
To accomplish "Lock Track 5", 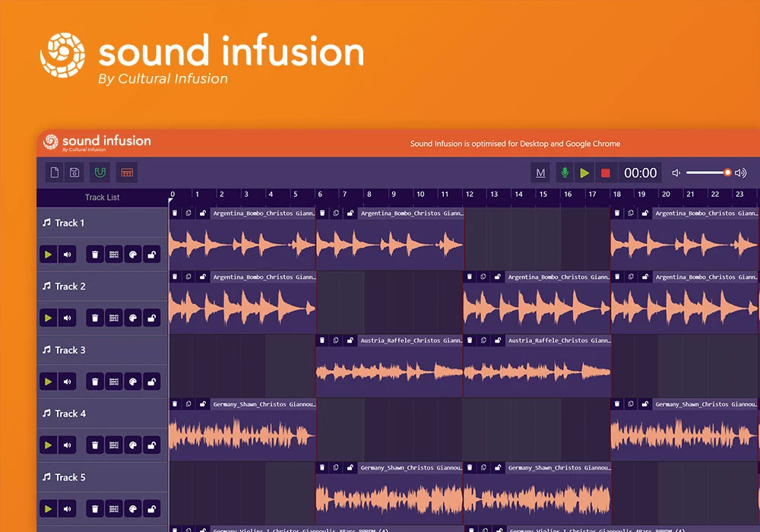I will (x=152, y=508).
